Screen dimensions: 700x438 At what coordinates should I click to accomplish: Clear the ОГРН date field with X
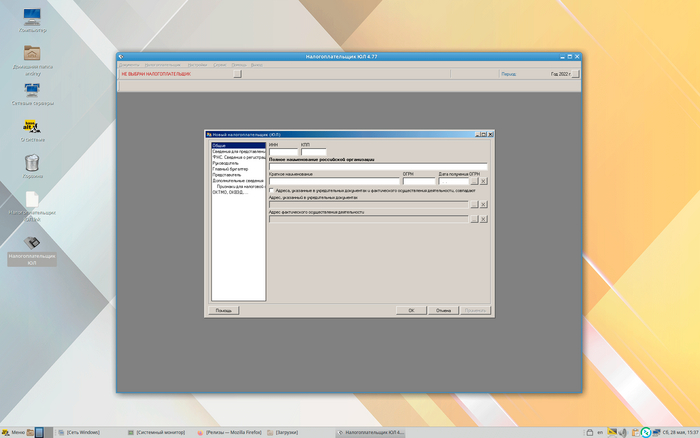(484, 181)
